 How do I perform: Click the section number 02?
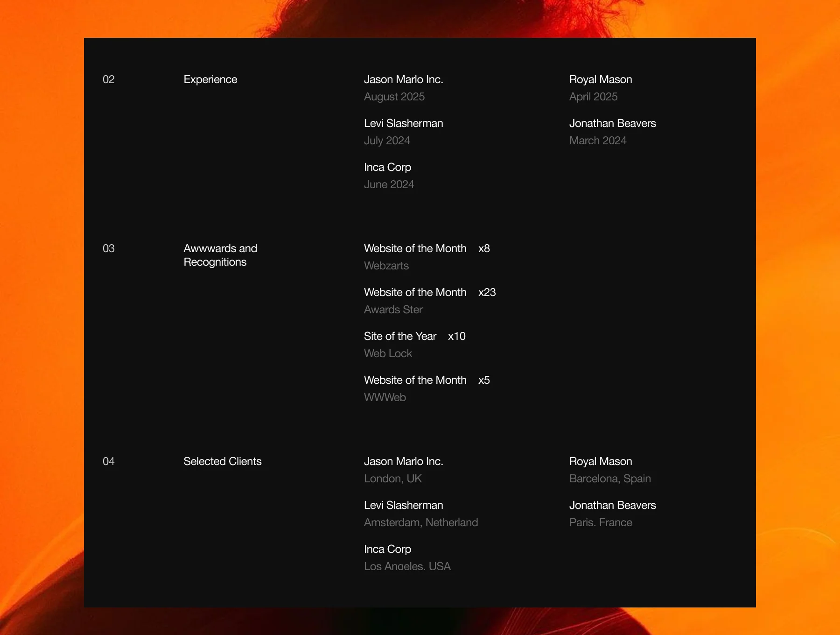[x=108, y=79]
